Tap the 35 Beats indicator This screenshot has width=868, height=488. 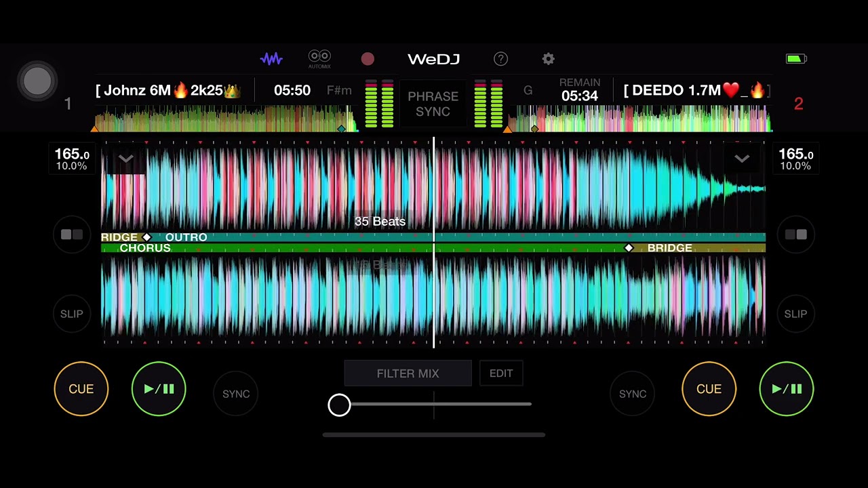380,222
